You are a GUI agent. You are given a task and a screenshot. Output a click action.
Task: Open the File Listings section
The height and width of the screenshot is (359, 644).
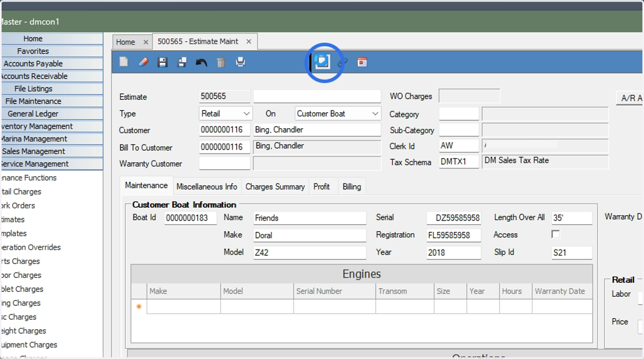pyautogui.click(x=52, y=89)
